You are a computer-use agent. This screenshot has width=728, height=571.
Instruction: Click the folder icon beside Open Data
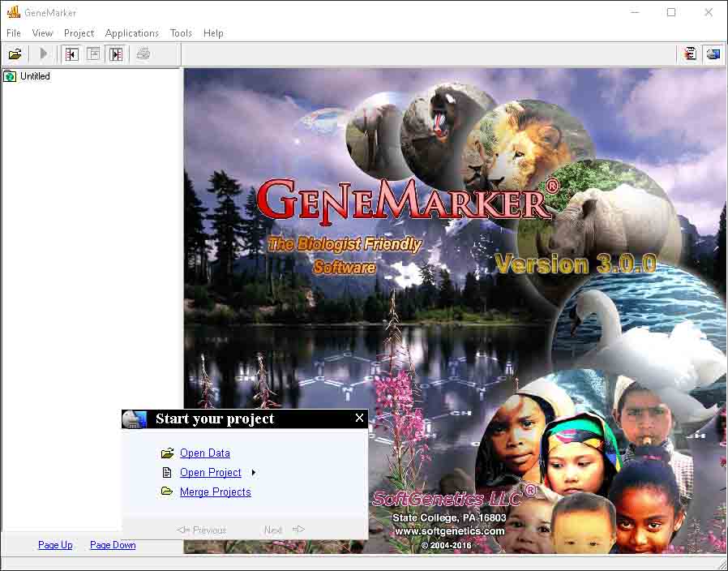[167, 453]
